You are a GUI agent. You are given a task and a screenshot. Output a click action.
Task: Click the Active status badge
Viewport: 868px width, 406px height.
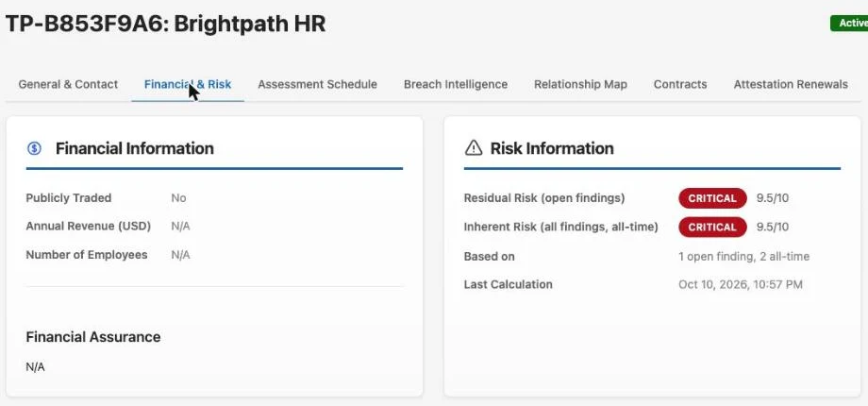point(849,24)
